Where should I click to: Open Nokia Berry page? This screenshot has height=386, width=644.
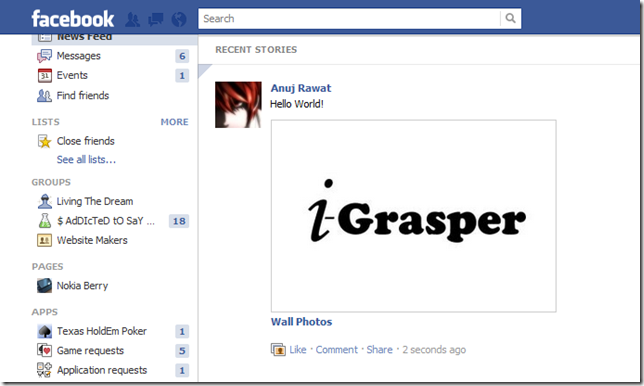point(82,286)
